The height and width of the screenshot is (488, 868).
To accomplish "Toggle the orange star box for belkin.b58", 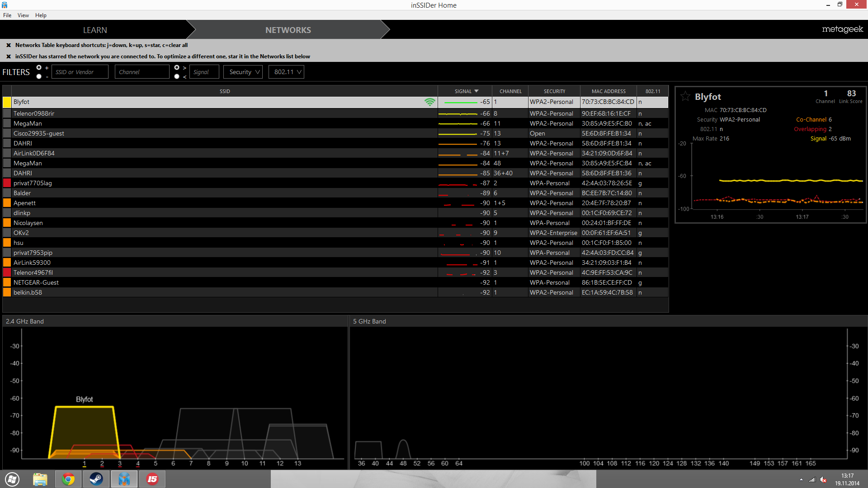I will click(7, 292).
